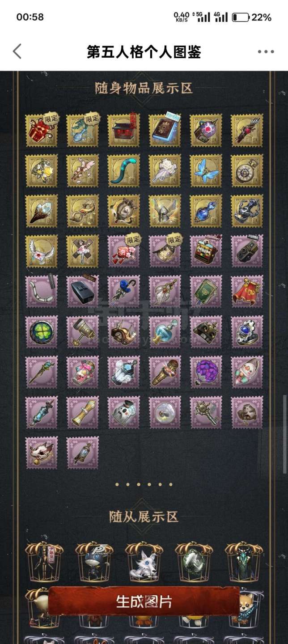This screenshot has width=288, height=644.
Task: Select the Persona 5 Morgana pet
Action: 94,562
